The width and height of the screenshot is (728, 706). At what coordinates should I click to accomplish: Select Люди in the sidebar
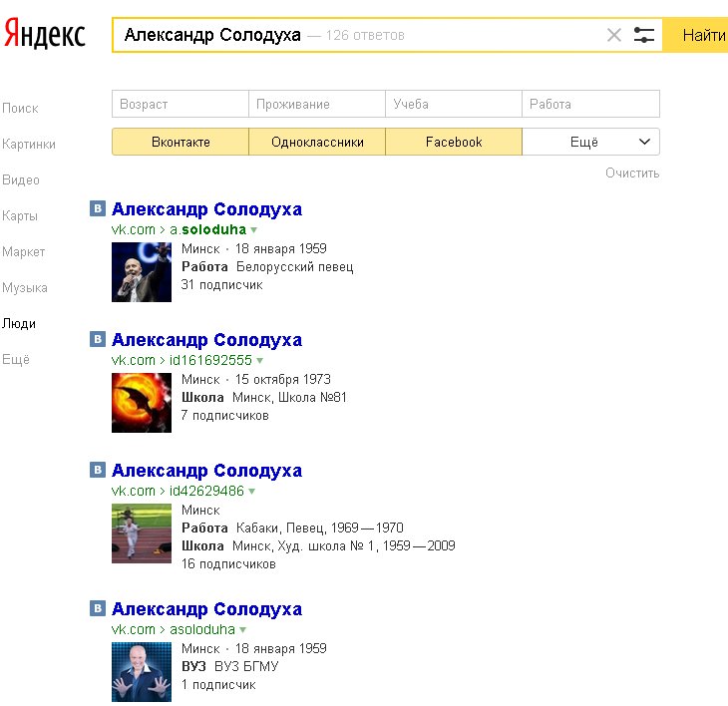click(19, 323)
